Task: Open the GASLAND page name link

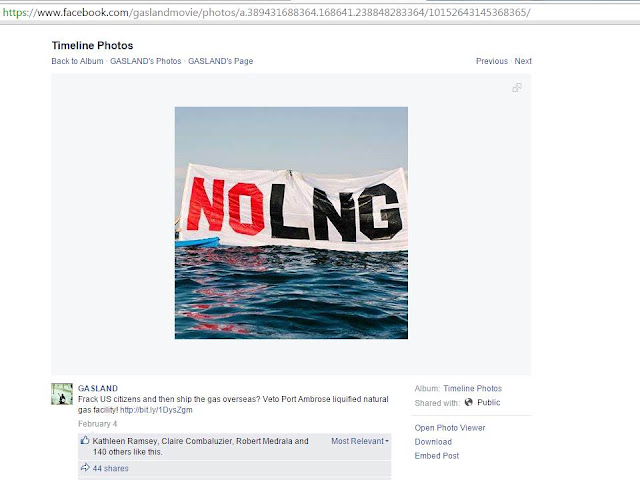Action: 98,388
